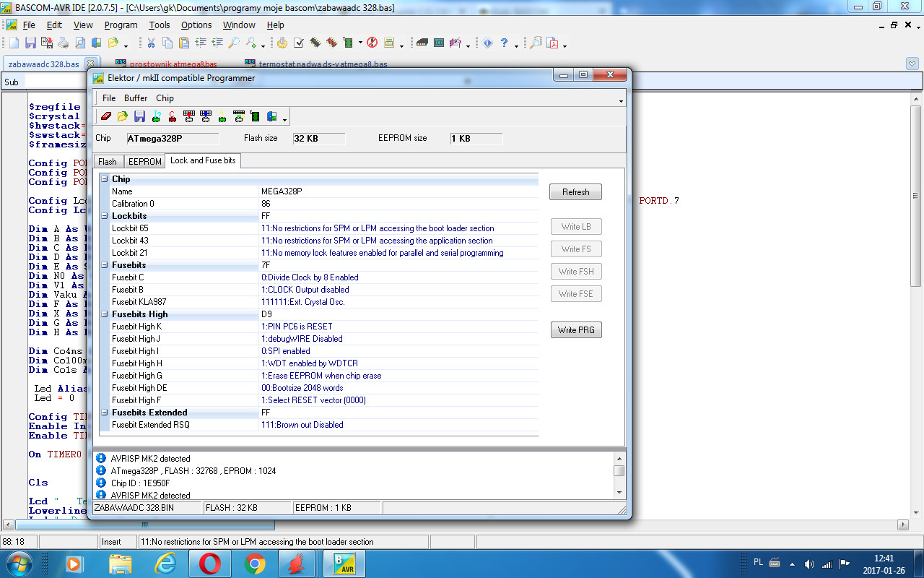The width and height of the screenshot is (924, 578).
Task: Open Internet Explorer from the taskbar
Action: coord(165,563)
